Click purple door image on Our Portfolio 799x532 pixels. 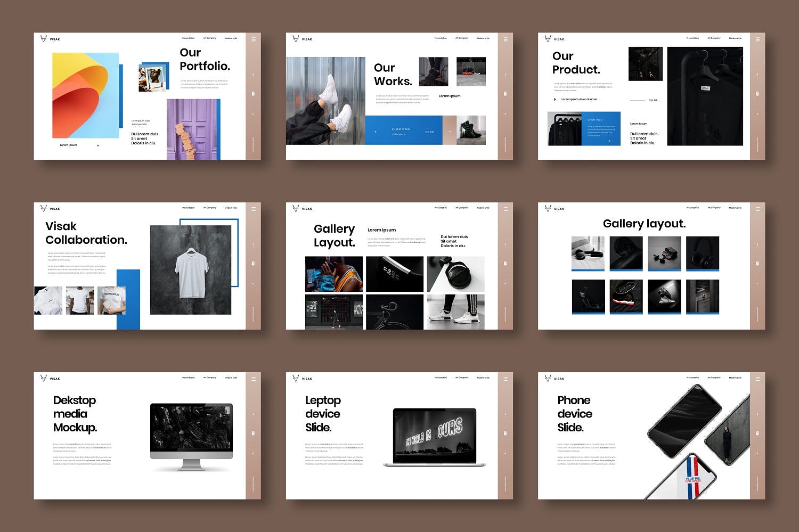click(x=192, y=129)
